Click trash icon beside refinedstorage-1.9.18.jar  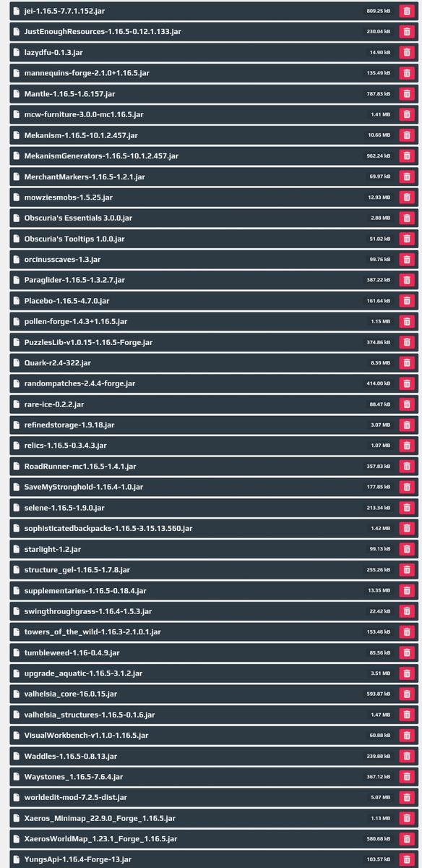coord(407,425)
